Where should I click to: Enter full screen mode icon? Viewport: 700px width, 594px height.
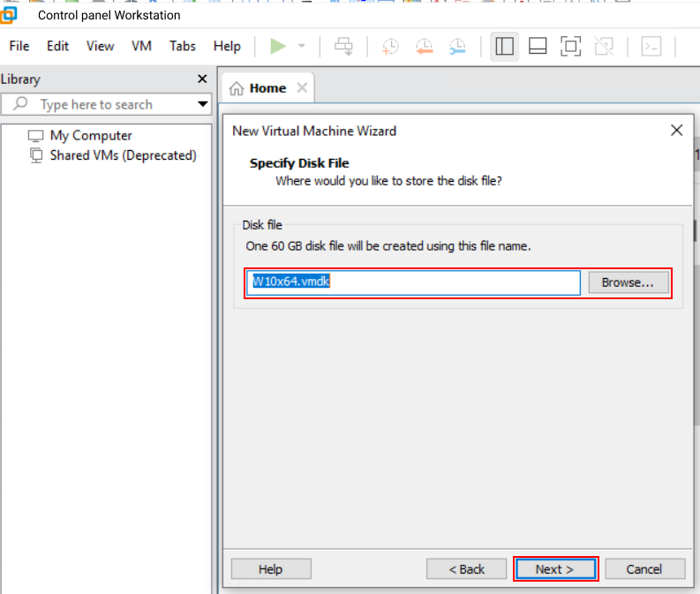coord(571,47)
